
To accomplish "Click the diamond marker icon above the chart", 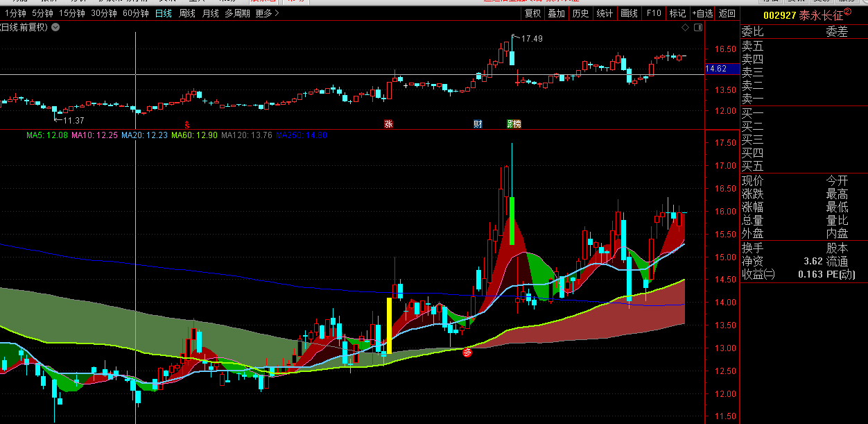I will [x=686, y=28].
